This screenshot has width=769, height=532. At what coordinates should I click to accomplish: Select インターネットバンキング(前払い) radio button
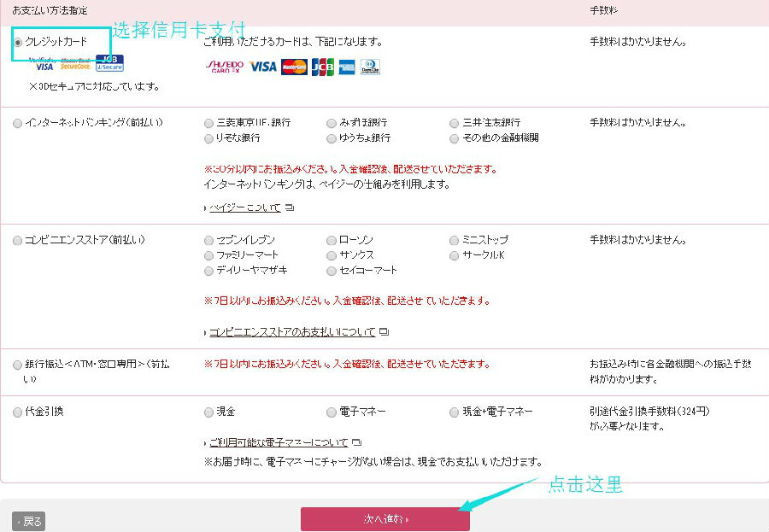19,123
